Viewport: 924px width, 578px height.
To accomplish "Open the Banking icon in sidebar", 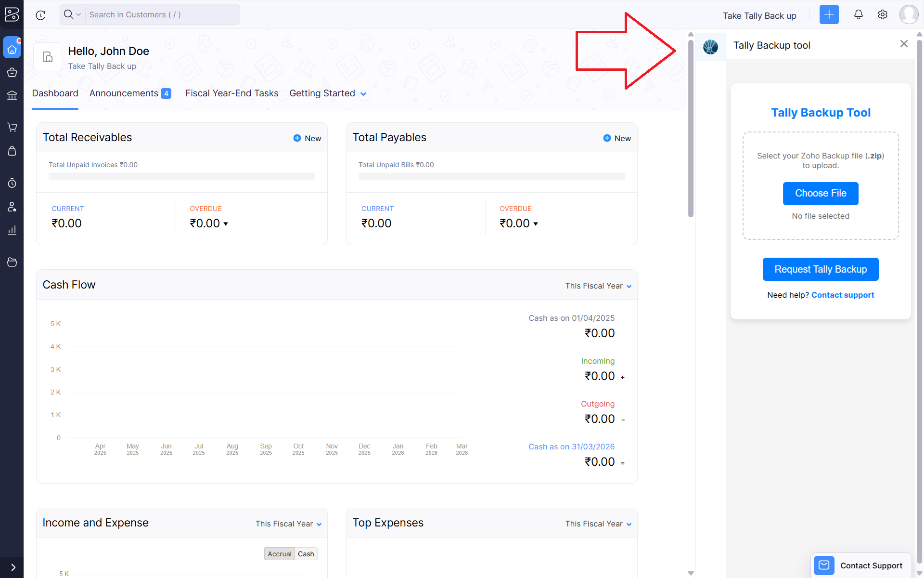I will 12,95.
